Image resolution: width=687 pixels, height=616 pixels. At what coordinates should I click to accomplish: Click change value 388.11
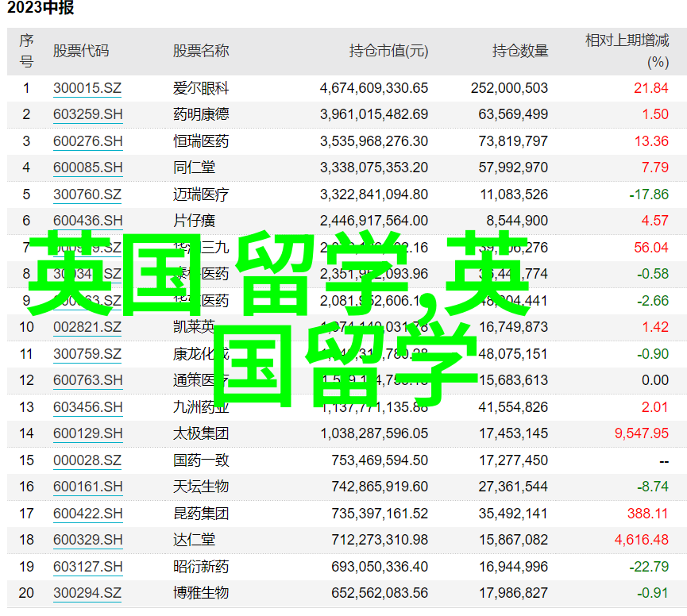[647, 514]
